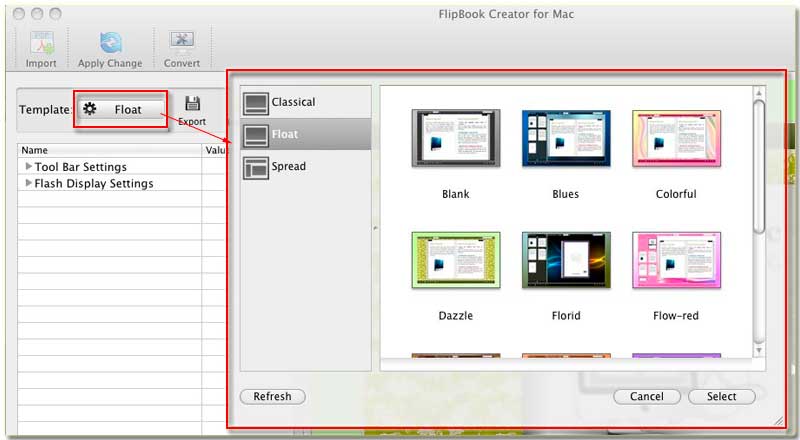The height and width of the screenshot is (440, 800).
Task: Click the Spread template category icon
Action: click(x=256, y=168)
